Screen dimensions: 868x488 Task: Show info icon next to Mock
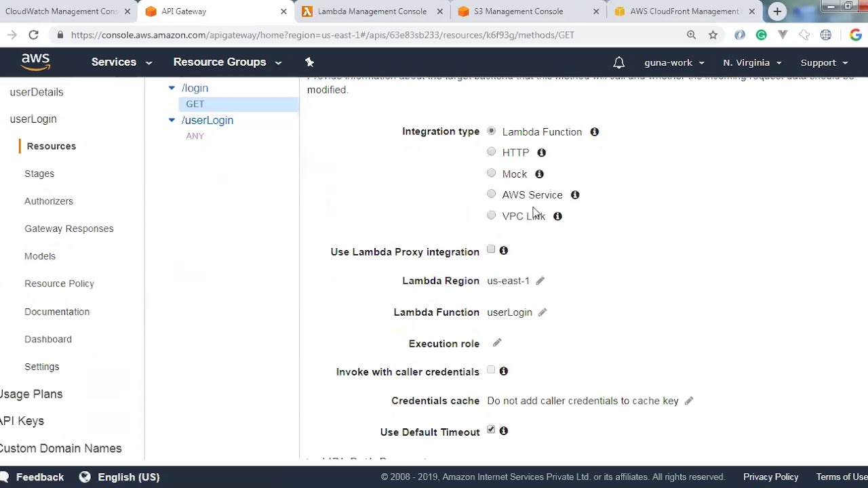point(539,174)
